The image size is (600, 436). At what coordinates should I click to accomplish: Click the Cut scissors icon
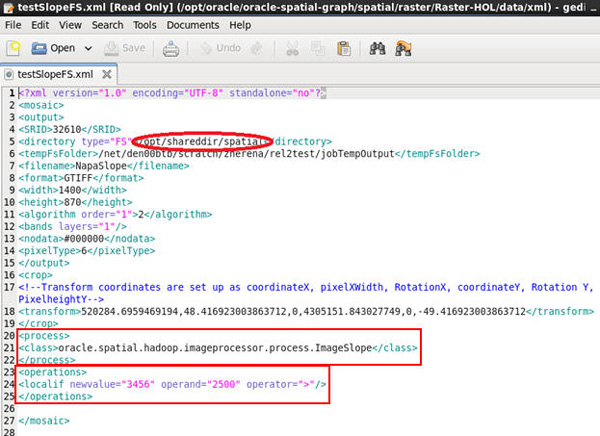[x=292, y=49]
